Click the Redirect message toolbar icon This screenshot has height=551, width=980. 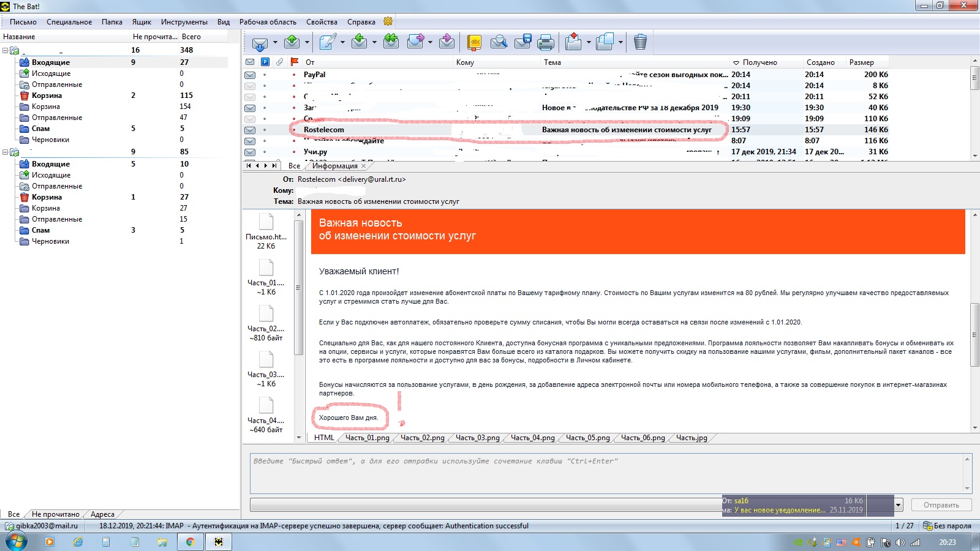[447, 42]
